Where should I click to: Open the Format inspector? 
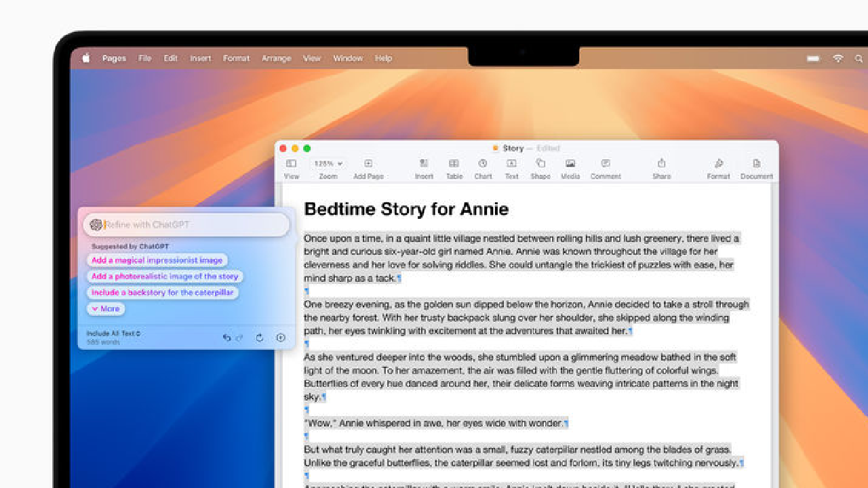coord(718,169)
